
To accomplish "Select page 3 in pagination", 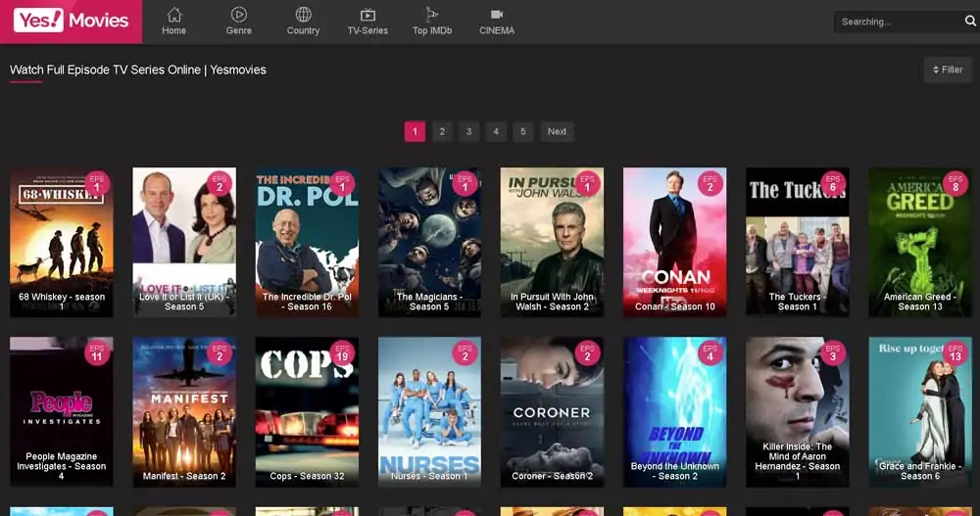I will [468, 132].
